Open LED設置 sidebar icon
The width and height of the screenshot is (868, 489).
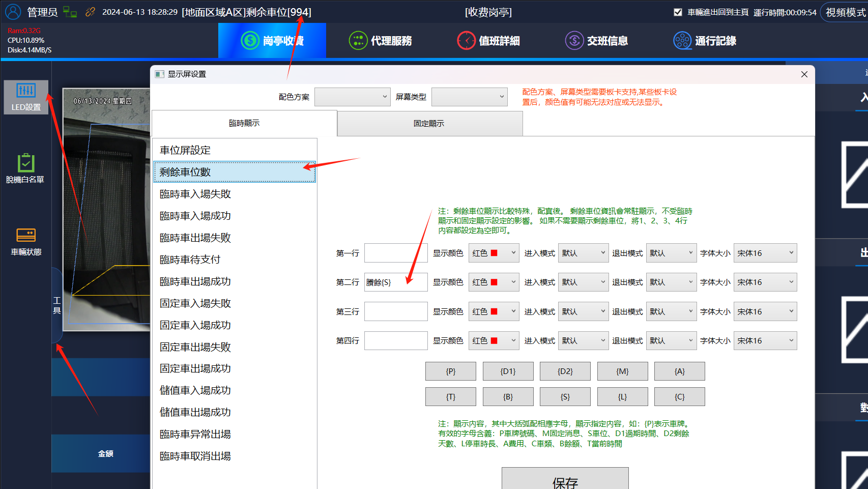click(x=26, y=97)
